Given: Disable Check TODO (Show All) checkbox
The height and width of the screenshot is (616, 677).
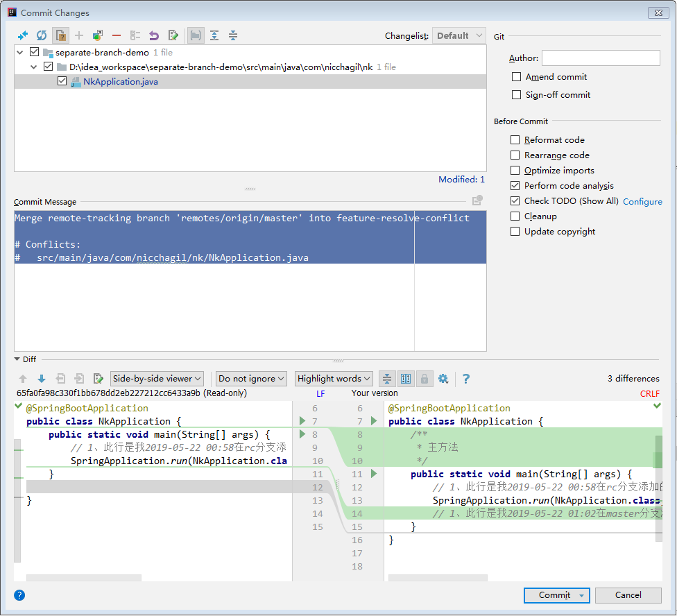Looking at the screenshot, I should pos(515,200).
